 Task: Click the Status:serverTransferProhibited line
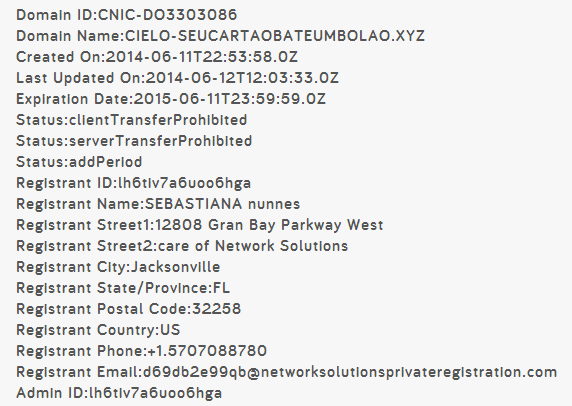[134, 141]
